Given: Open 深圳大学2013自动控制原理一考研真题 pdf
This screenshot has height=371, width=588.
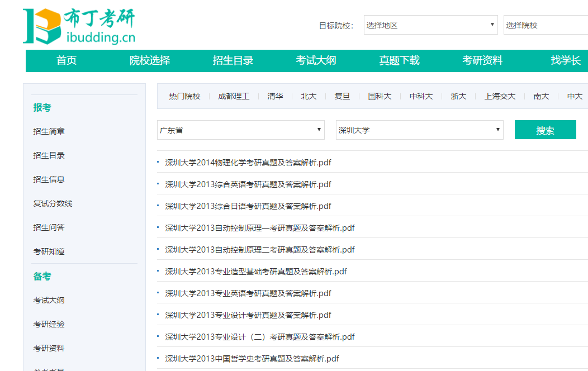Looking at the screenshot, I should coord(259,228).
